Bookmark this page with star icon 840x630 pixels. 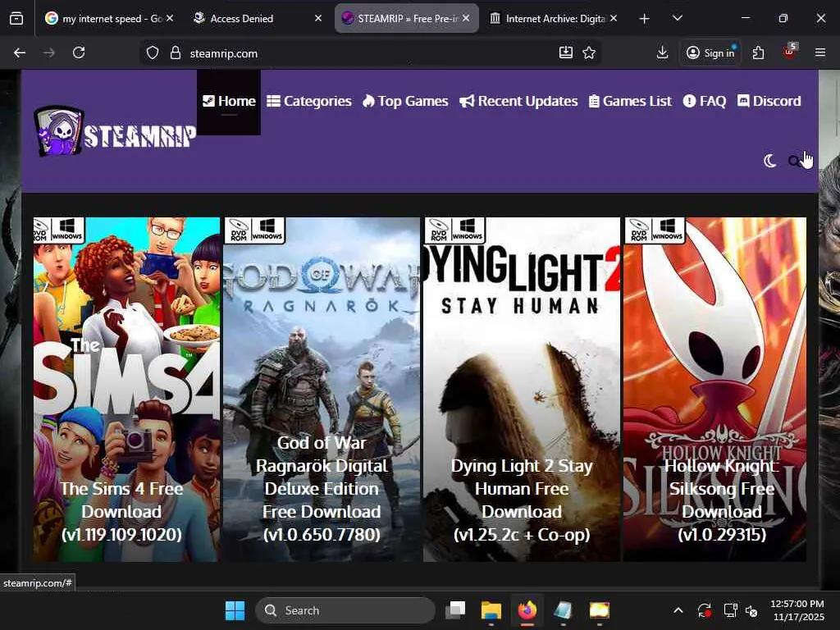(x=589, y=52)
